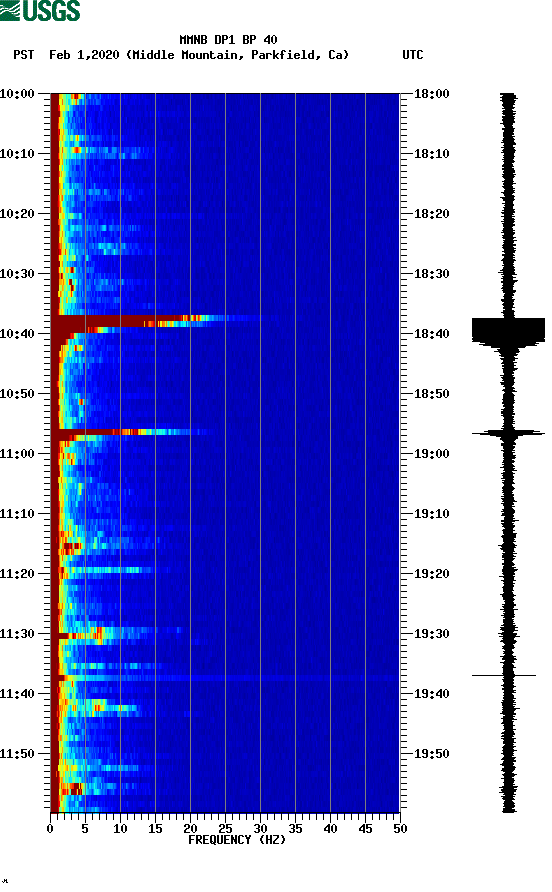
Task: Click the '50' frequency axis tick label
Action: coord(400,829)
